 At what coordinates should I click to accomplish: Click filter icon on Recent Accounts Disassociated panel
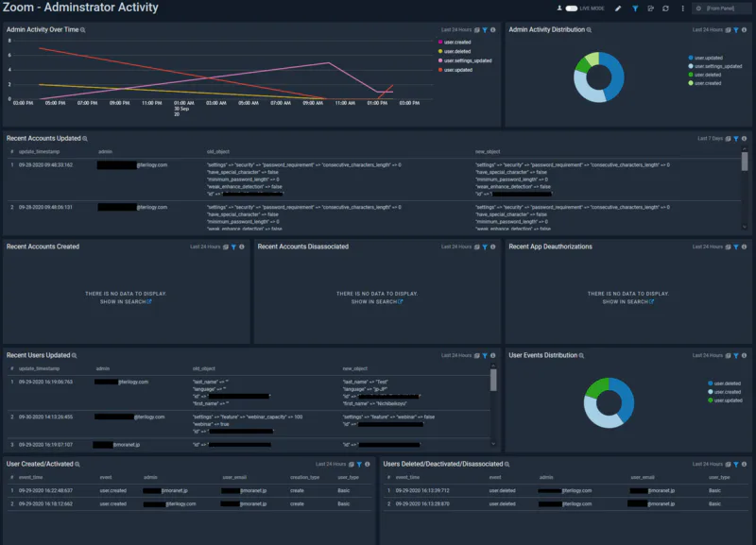[x=485, y=247]
